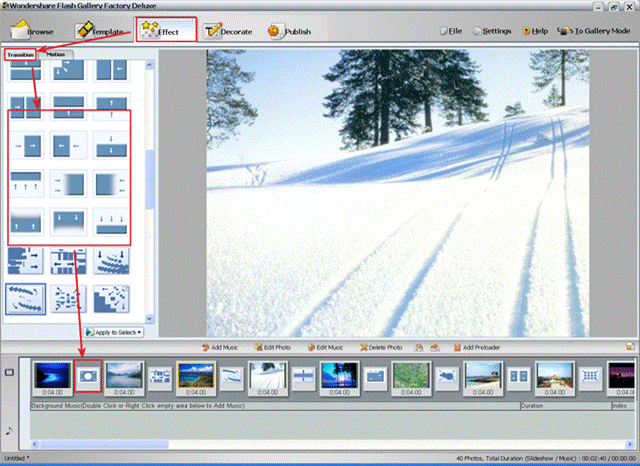Click the small icon at the toolbar's right end

tap(630, 347)
